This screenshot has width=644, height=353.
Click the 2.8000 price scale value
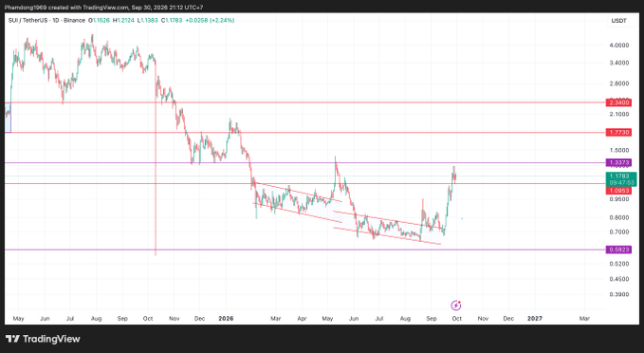[x=619, y=84]
